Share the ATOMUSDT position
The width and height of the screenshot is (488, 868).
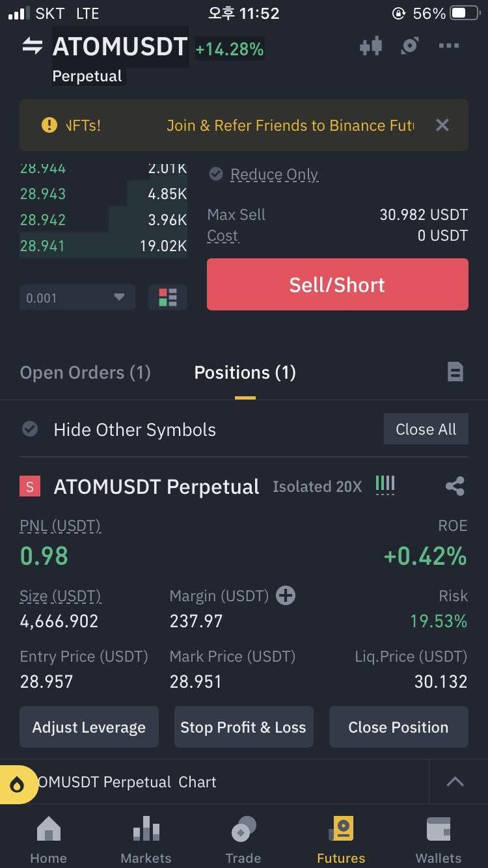coord(455,486)
